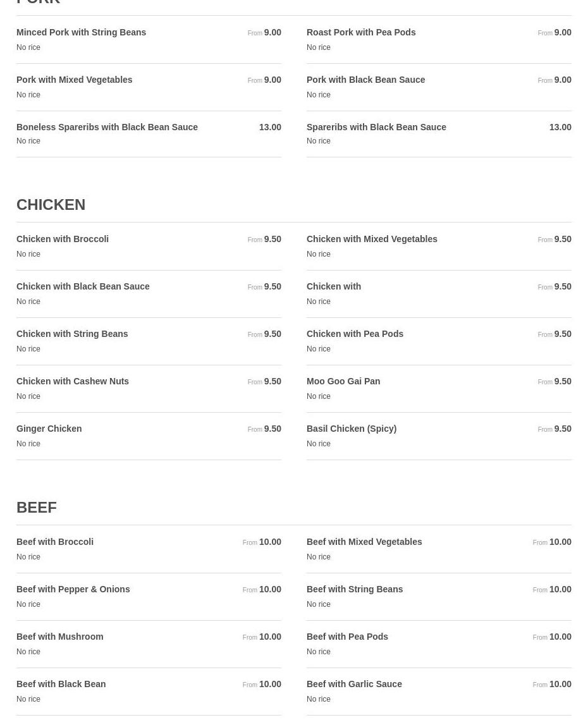
Task: Select Basil Chicken (Spicy)
Action: (x=439, y=436)
